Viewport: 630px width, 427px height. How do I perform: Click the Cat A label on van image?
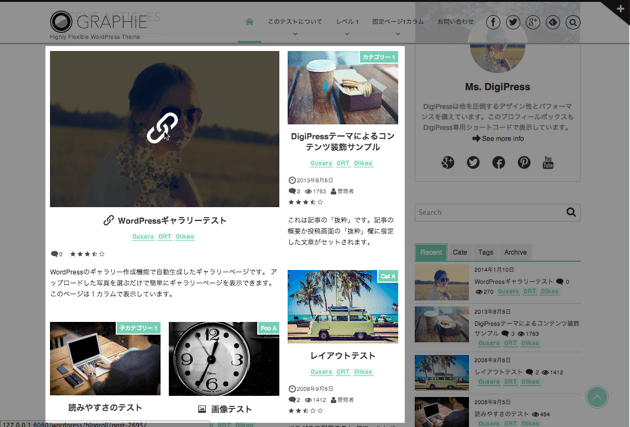[x=388, y=276]
